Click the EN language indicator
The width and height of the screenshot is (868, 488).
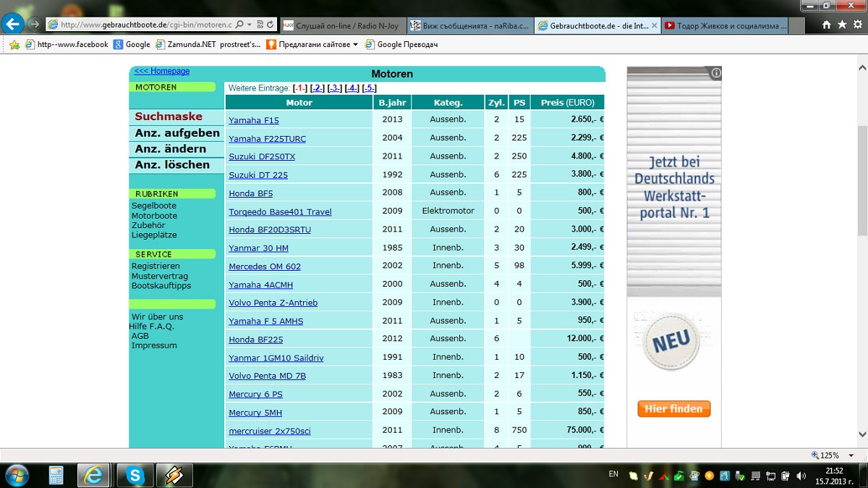pos(613,474)
